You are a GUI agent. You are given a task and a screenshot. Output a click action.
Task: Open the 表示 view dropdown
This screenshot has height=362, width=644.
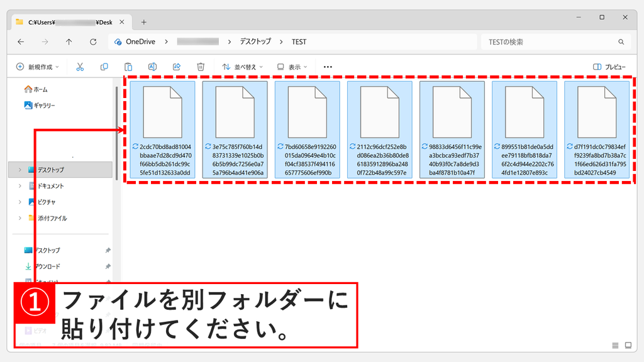pyautogui.click(x=292, y=67)
